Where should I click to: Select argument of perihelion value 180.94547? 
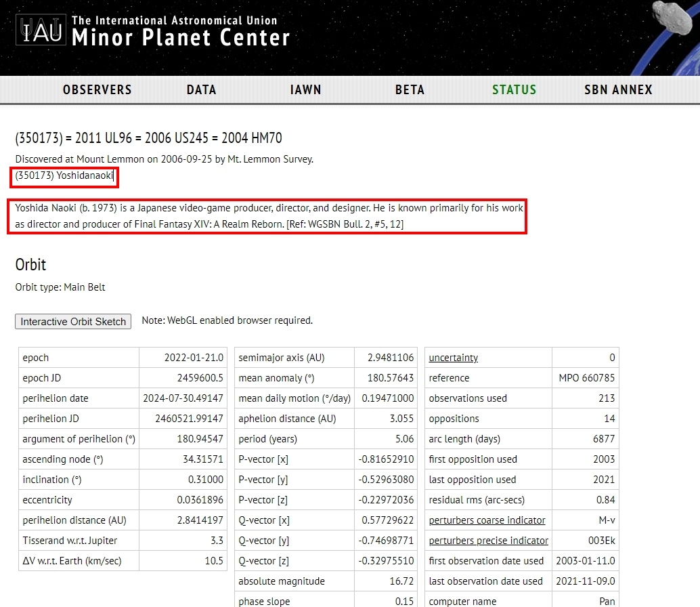200,439
